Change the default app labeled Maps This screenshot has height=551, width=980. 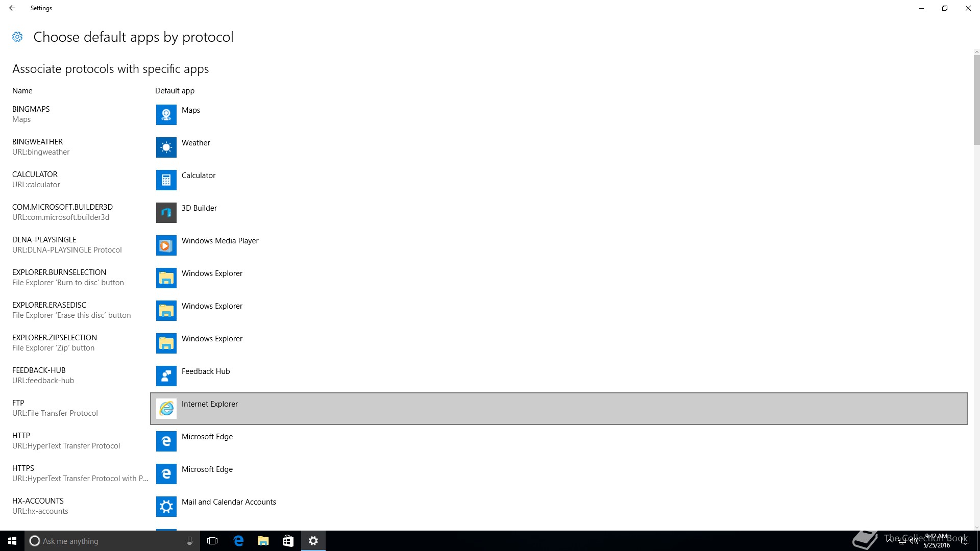(x=191, y=110)
